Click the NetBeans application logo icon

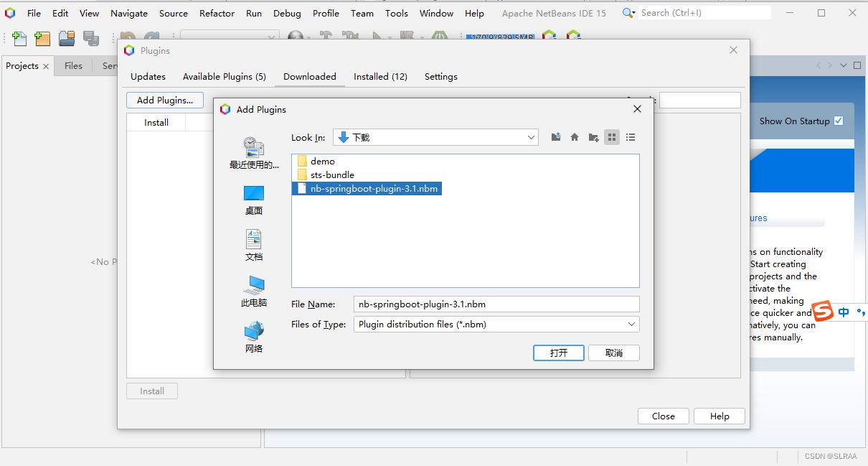[10, 13]
